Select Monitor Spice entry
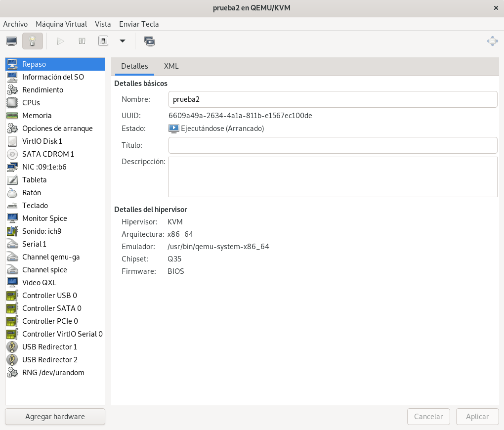The width and height of the screenshot is (504, 430). pyautogui.click(x=55, y=218)
